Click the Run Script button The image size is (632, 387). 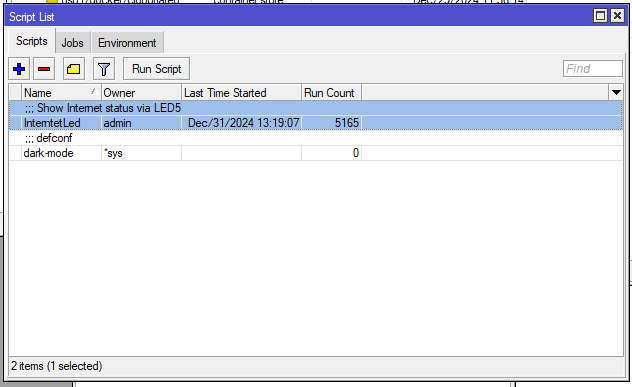point(156,69)
